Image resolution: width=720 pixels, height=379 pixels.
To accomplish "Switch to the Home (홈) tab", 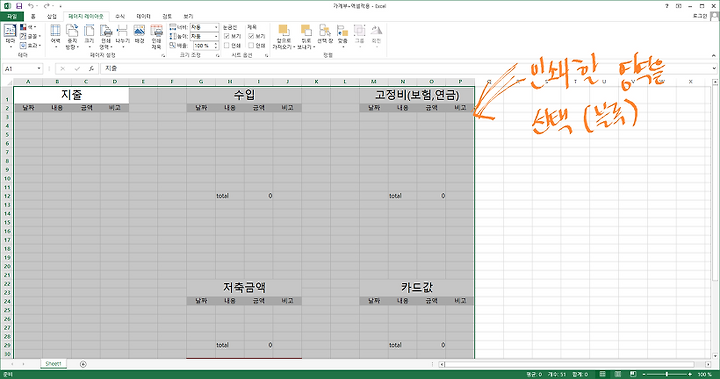I will point(33,17).
